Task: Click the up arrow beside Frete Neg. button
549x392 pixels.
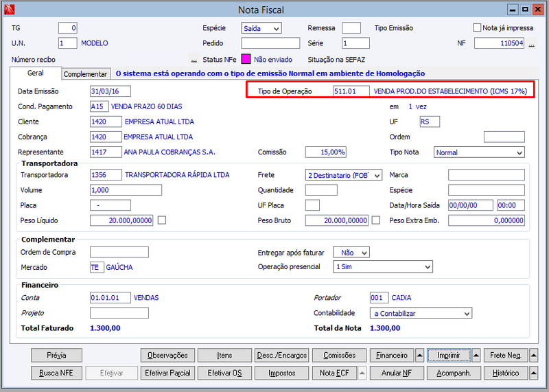Action: pyautogui.click(x=534, y=355)
